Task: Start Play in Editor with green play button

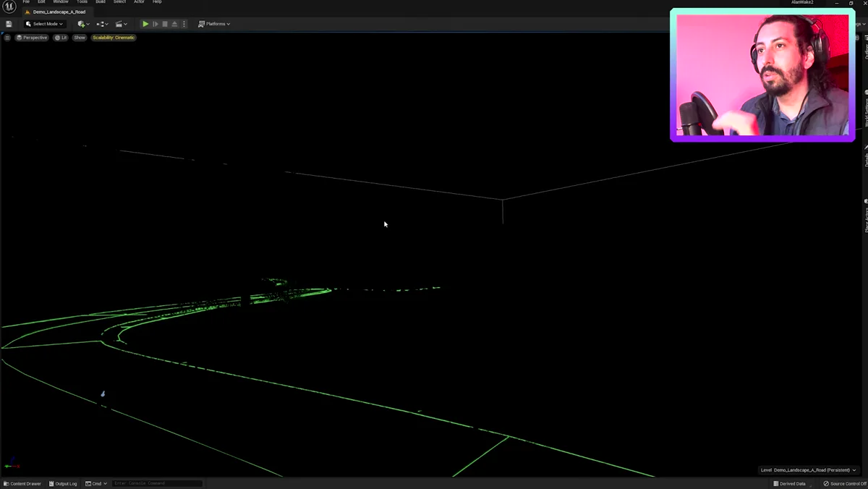Action: [x=145, y=24]
